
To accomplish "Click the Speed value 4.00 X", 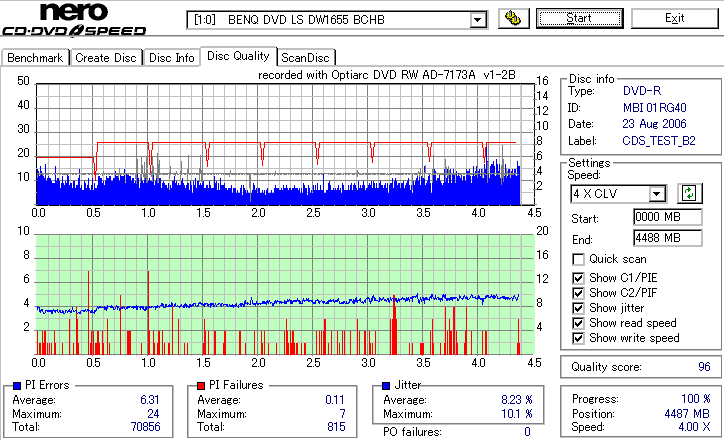I will point(694,427).
